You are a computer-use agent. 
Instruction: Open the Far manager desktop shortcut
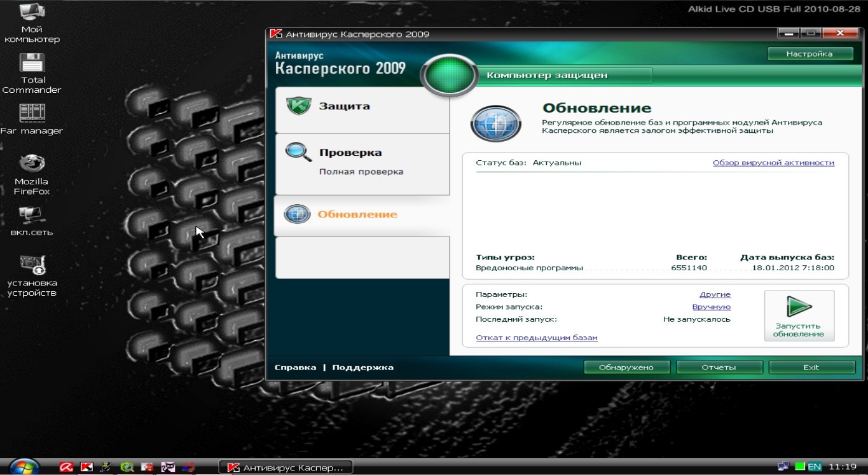[32, 120]
